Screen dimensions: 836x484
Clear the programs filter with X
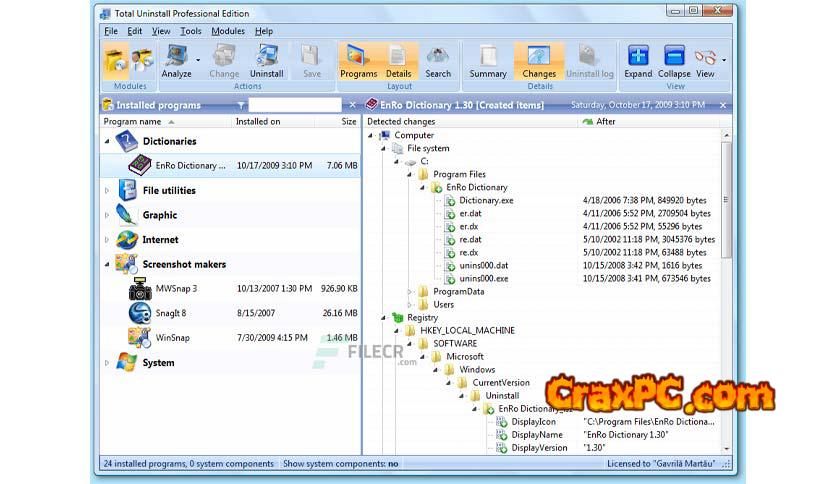click(x=352, y=105)
